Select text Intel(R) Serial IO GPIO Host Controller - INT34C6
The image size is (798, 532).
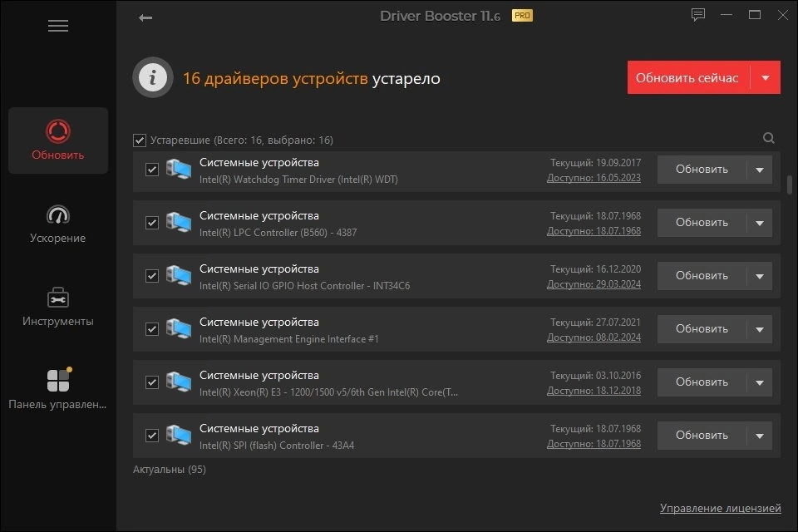tap(304, 286)
